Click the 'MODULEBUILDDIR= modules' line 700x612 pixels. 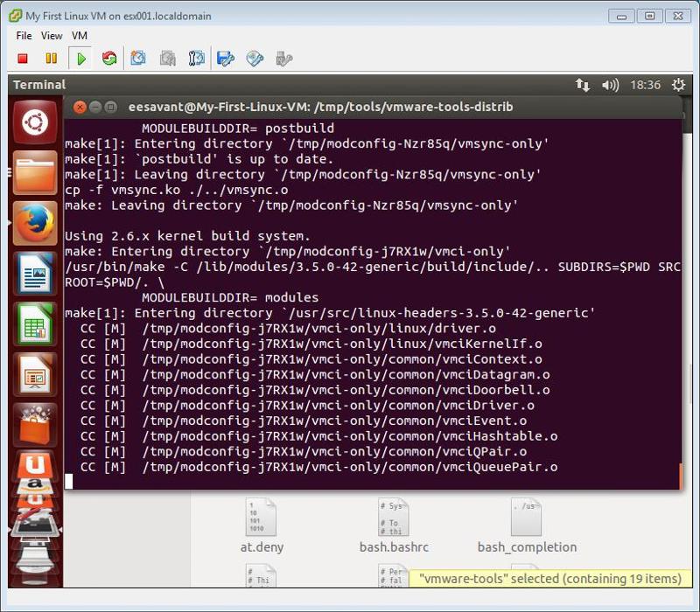(230, 297)
